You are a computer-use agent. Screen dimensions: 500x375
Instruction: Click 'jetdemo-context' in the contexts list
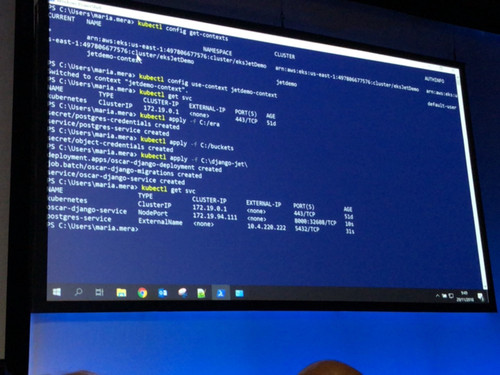pyautogui.click(x=114, y=57)
